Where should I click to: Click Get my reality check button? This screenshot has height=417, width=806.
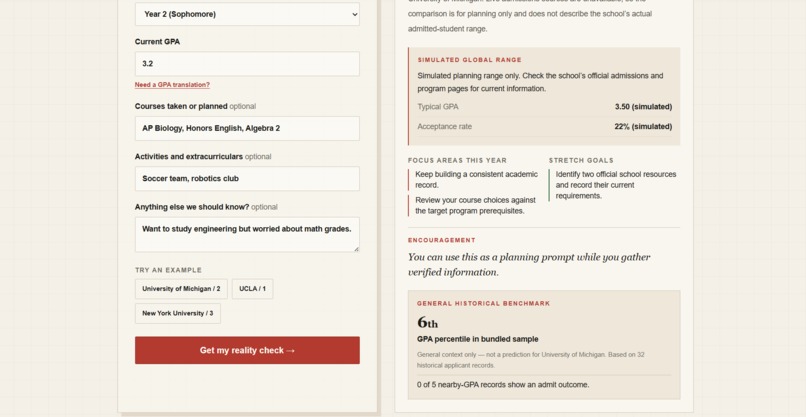tap(247, 351)
